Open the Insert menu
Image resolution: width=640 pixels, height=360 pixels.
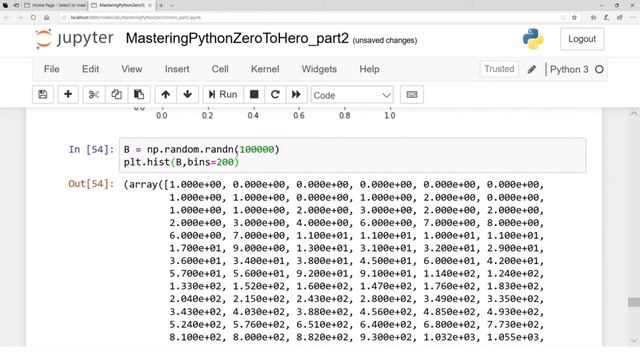click(x=177, y=69)
